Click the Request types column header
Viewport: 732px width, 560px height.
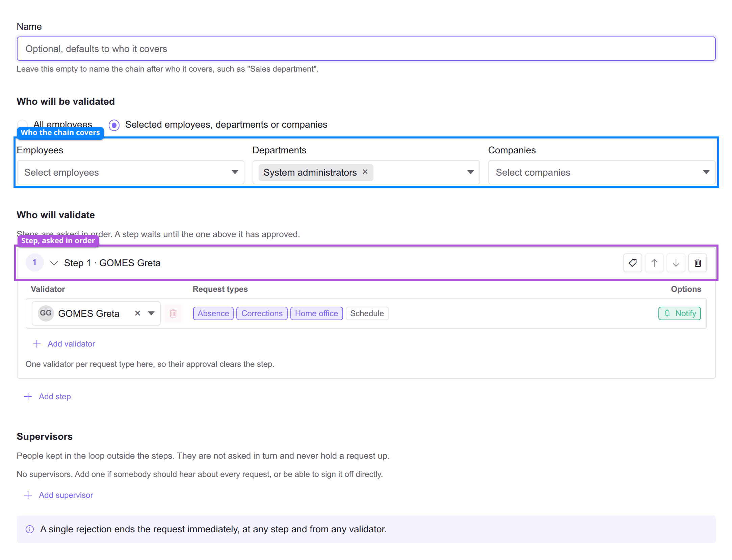pos(220,289)
